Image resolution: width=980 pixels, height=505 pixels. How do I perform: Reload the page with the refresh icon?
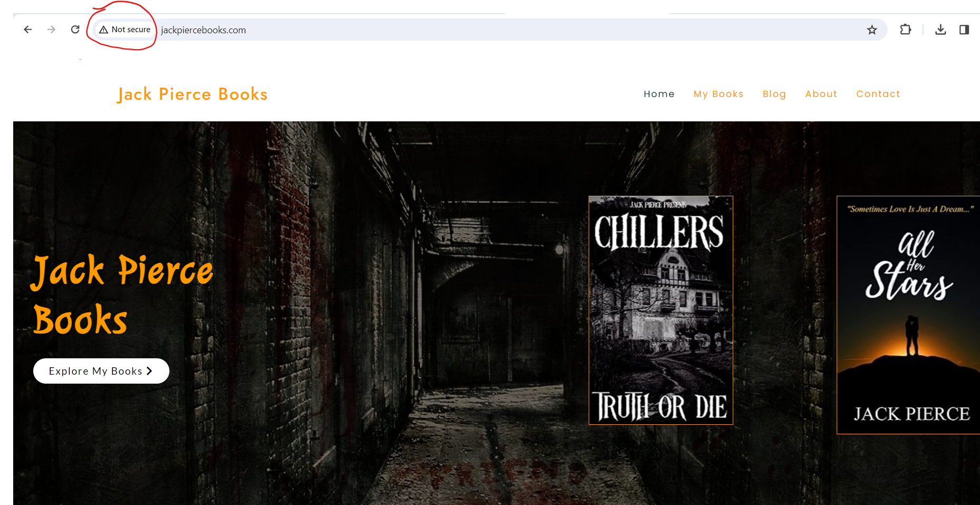[75, 30]
